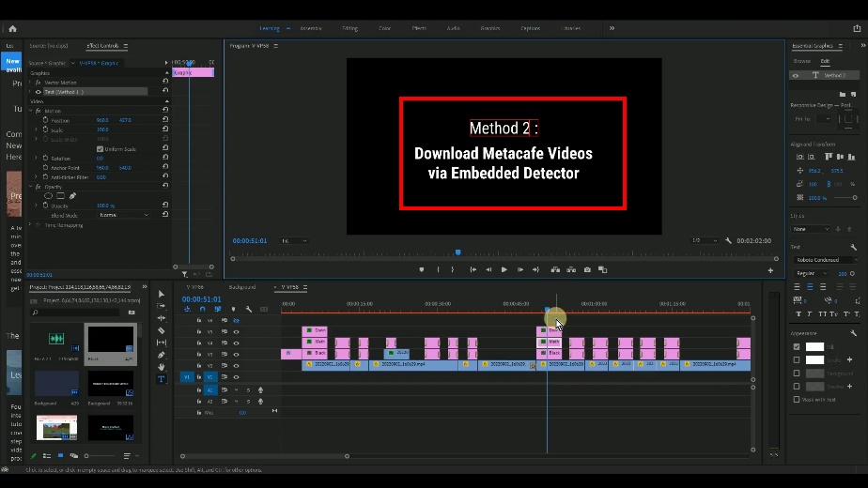
Task: Click the Home icon
Action: [x=13, y=29]
